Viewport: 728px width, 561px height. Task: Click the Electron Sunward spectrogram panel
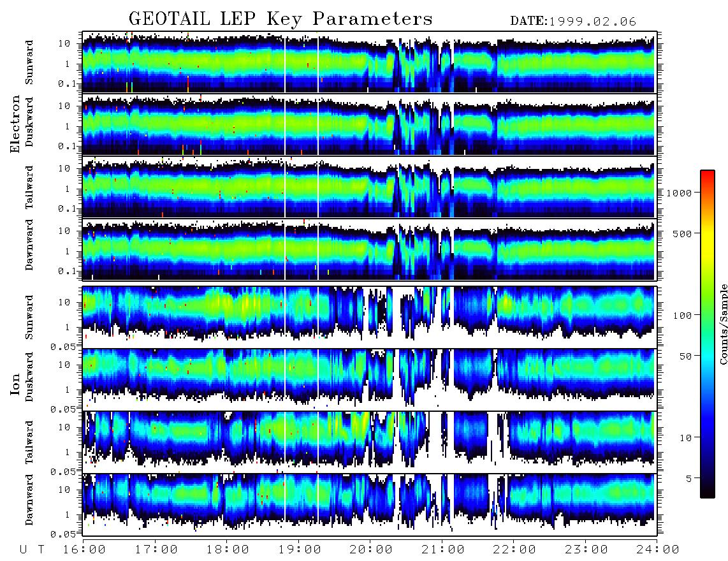pos(370,62)
